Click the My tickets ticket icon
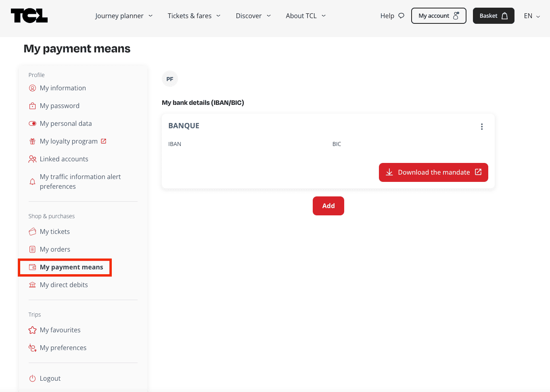 point(33,231)
